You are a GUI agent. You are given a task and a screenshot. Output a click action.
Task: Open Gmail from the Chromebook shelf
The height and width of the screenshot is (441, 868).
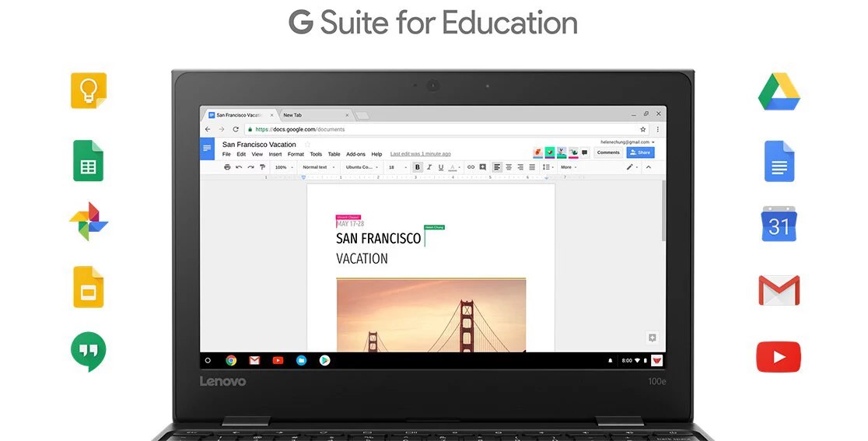point(254,360)
